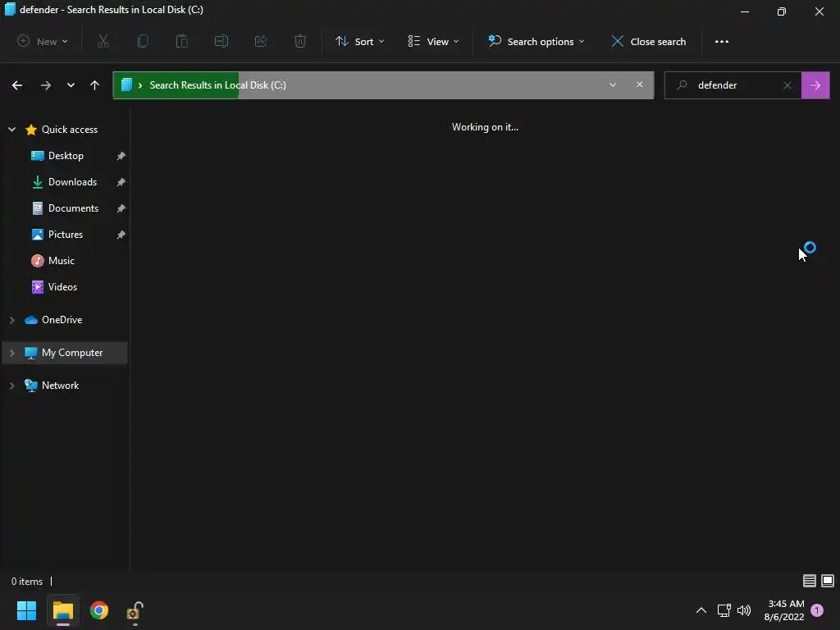Viewport: 840px width, 630px height.
Task: Open network status tray icon
Action: 724,610
